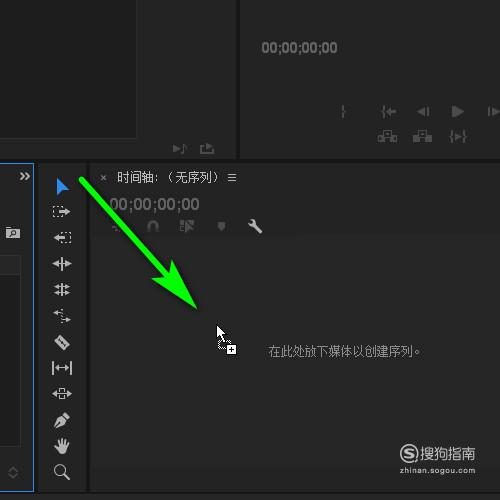The width and height of the screenshot is (500, 500).
Task: Click the source monitor play audio icon
Action: click(180, 149)
